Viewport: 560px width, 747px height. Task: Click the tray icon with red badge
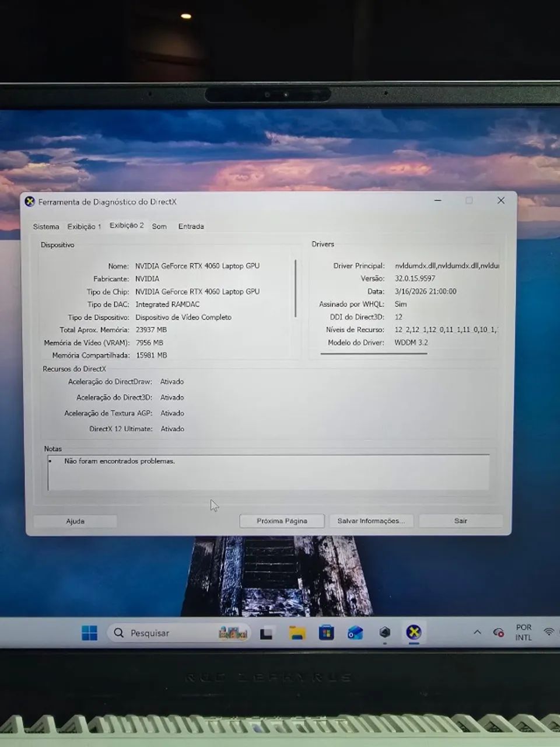click(498, 632)
